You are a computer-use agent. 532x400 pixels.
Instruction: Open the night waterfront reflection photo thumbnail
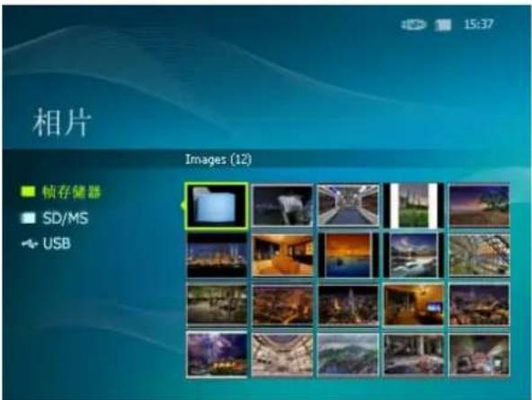[x=217, y=305]
